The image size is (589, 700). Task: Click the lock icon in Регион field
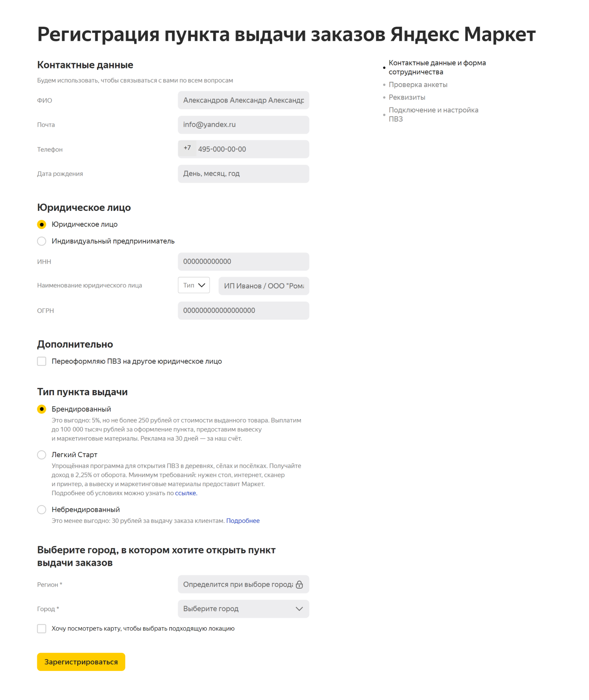pos(299,584)
